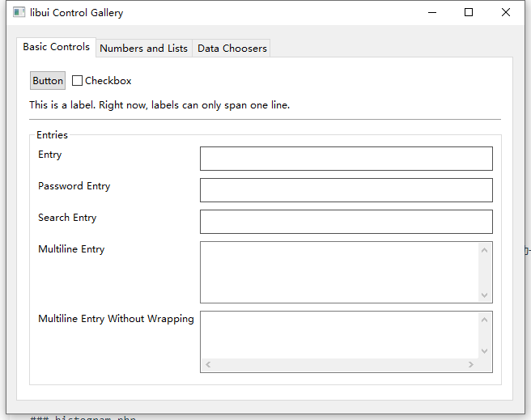Click horizontal scrollbar left arrow
This screenshot has height=420, width=531.
tap(208, 365)
